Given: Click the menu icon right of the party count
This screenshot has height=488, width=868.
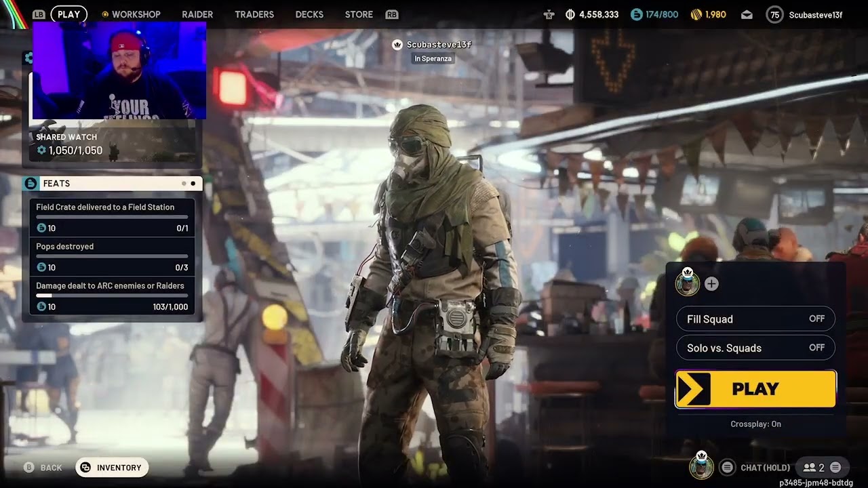Looking at the screenshot, I should point(835,467).
